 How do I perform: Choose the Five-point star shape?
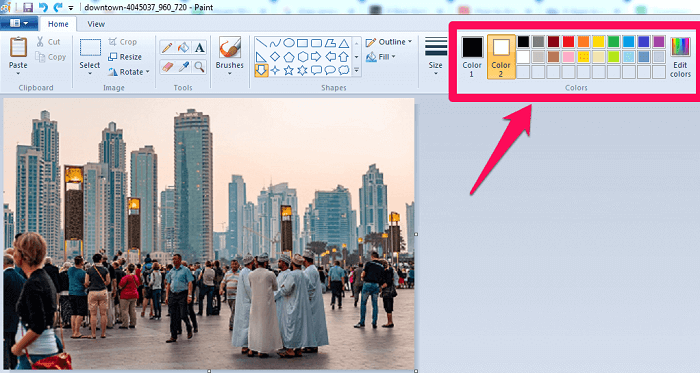click(x=289, y=70)
